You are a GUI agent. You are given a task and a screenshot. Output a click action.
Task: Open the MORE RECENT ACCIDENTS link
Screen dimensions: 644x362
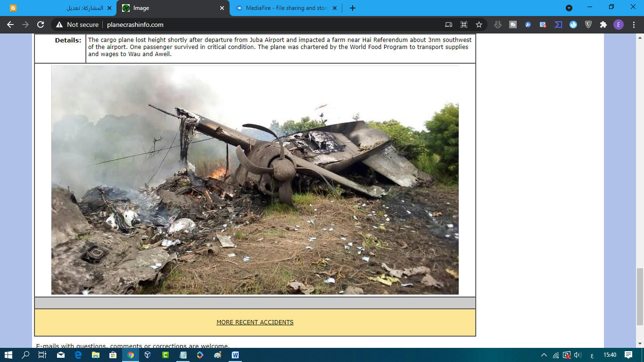coord(255,322)
